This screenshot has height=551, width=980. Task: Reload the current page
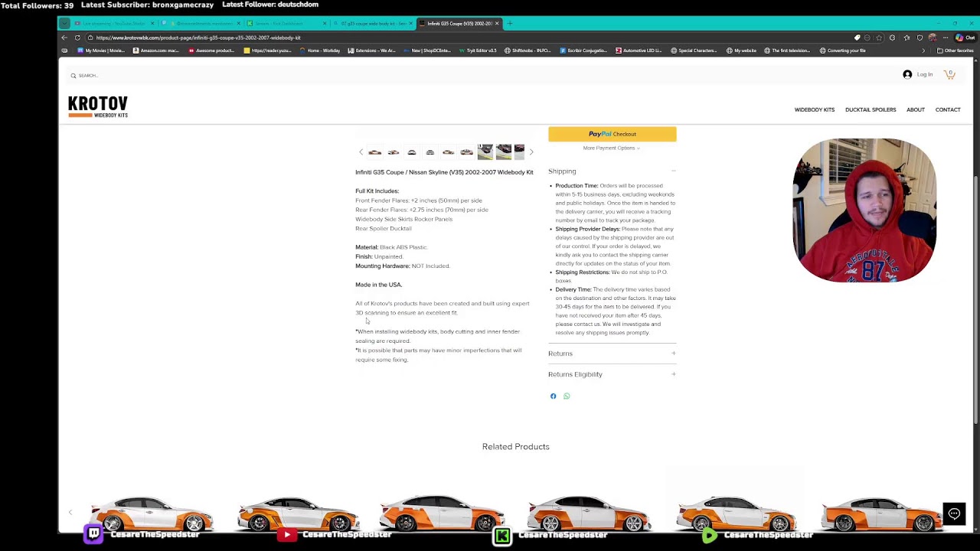point(77,37)
